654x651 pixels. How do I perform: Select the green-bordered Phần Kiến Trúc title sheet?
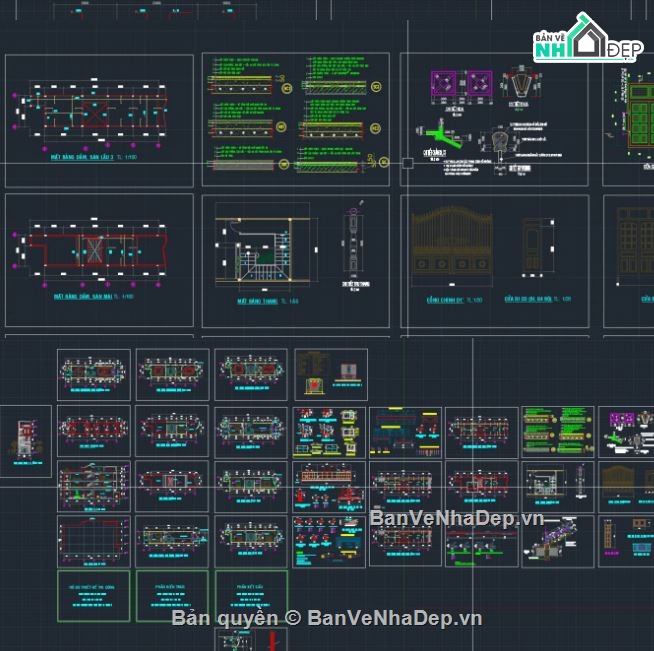pyautogui.click(x=172, y=596)
